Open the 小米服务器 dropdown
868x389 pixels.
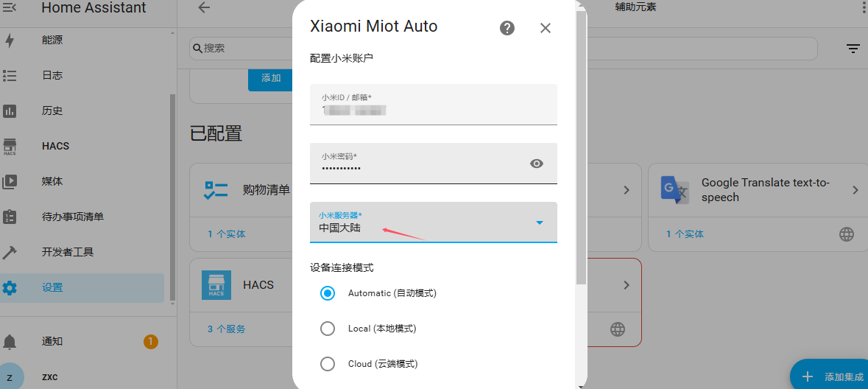tap(433, 222)
